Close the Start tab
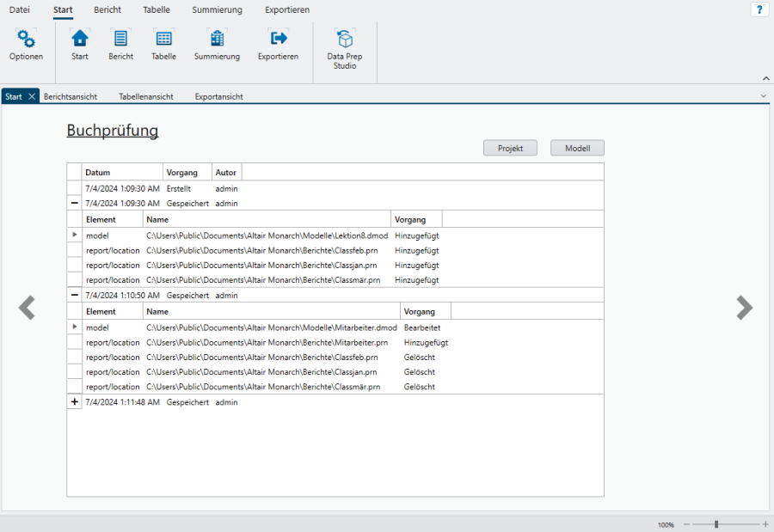This screenshot has width=774, height=532. point(32,97)
